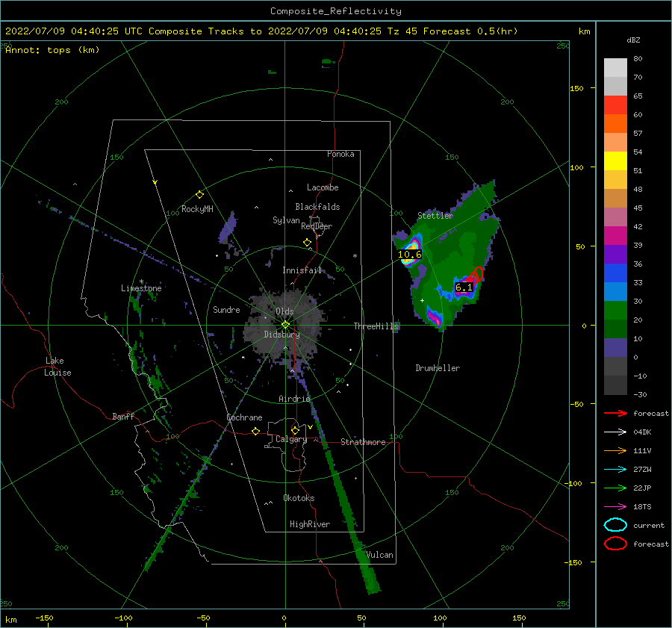Click the yellow diamond marker above Calgary
The height and width of the screenshot is (628, 672).
[295, 430]
